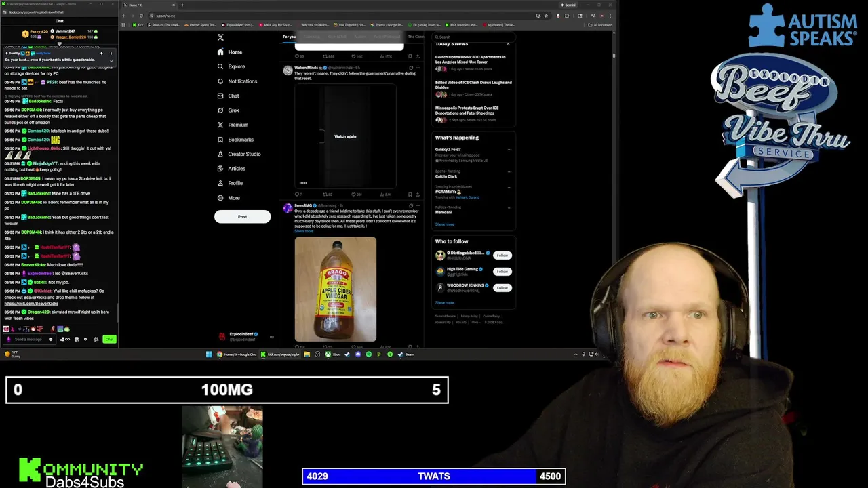Follow the Distinguished account
Viewport: 868px width, 488px height.
tap(502, 256)
